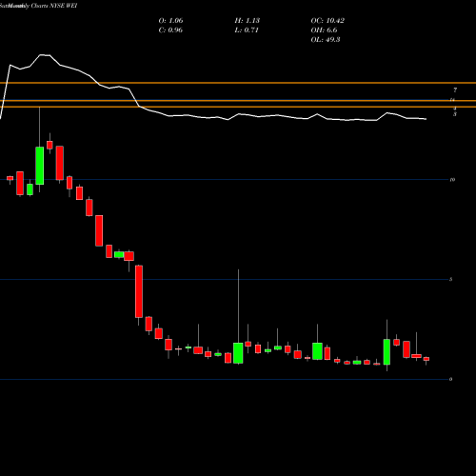
Task: Click the price axis label 5
Action: pos(451,279)
